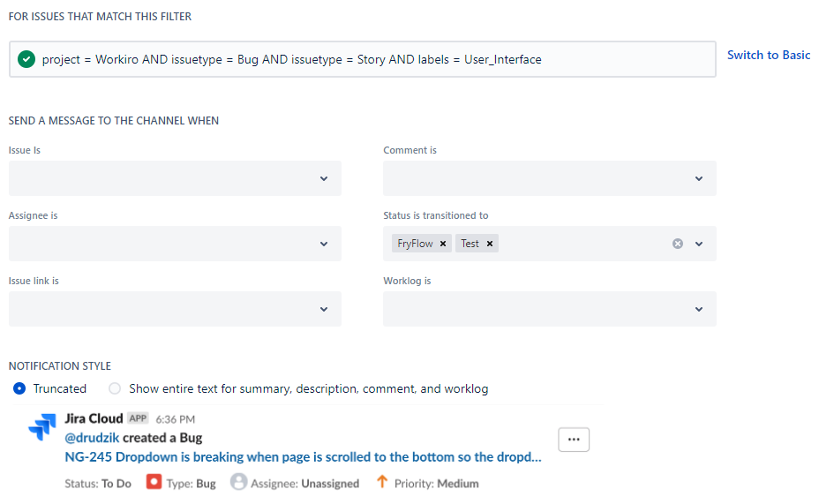This screenshot has width=819, height=504.
Task: Open the Issue link is dropdown
Action: (175, 309)
